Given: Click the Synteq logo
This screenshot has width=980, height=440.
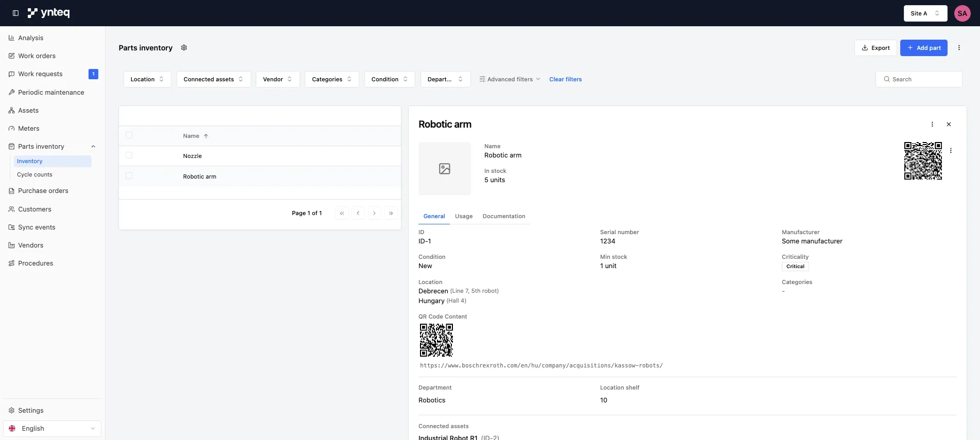Looking at the screenshot, I should click(48, 13).
